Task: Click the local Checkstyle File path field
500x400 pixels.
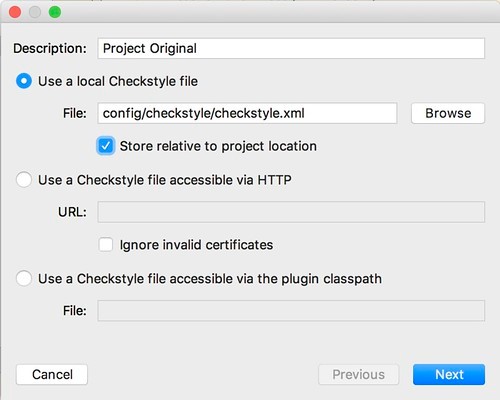Action: [x=247, y=113]
